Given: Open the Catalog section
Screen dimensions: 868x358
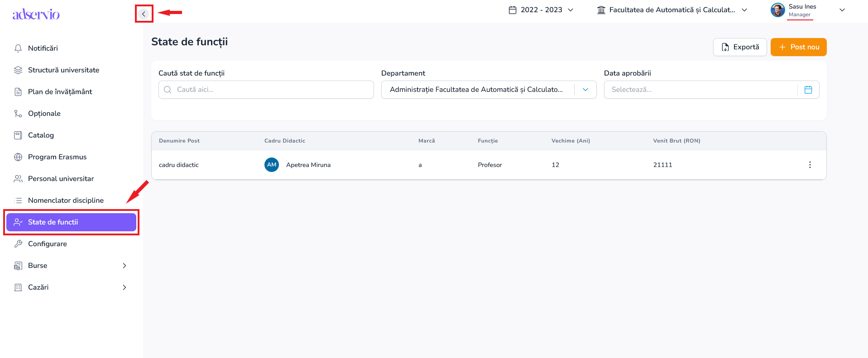Looking at the screenshot, I should pos(71,135).
